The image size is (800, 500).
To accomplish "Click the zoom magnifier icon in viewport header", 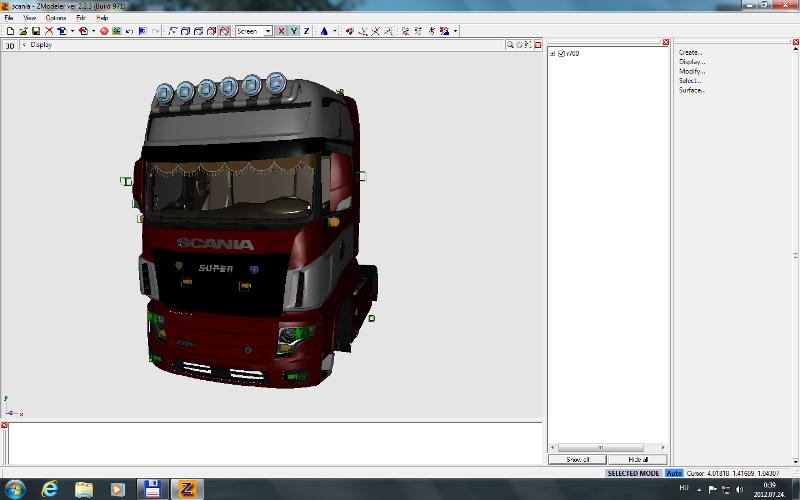I will 509,45.
